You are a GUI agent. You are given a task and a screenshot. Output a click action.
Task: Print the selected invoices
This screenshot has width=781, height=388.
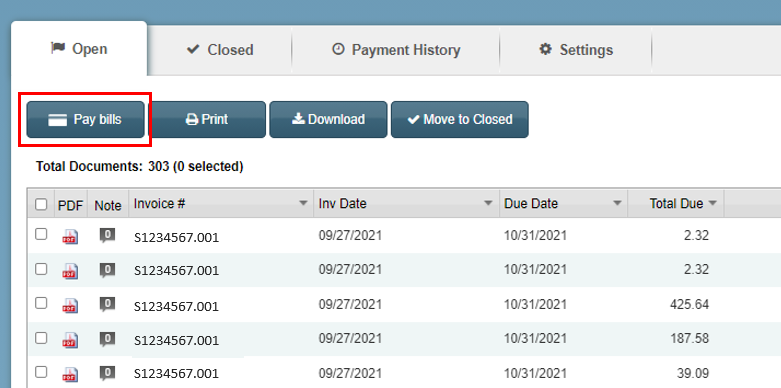[207, 120]
